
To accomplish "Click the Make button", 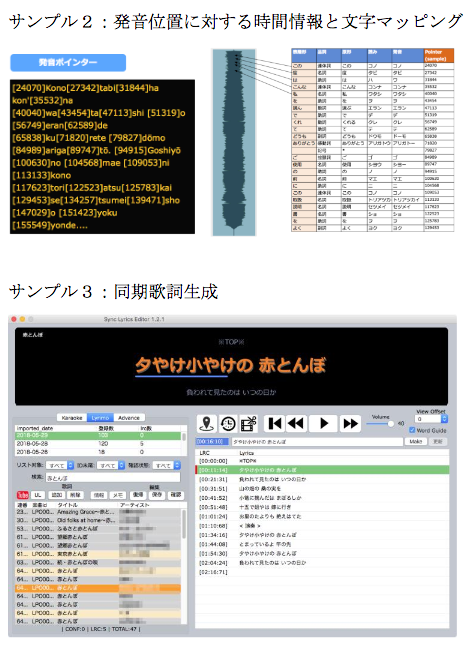I will (416, 441).
